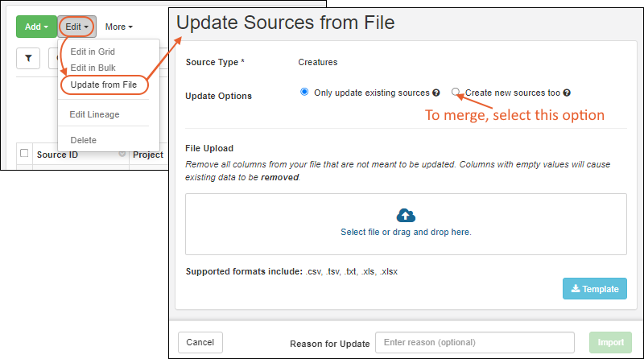Image resolution: width=644 pixels, height=359 pixels.
Task: Click the Import button
Action: pyautogui.click(x=611, y=342)
